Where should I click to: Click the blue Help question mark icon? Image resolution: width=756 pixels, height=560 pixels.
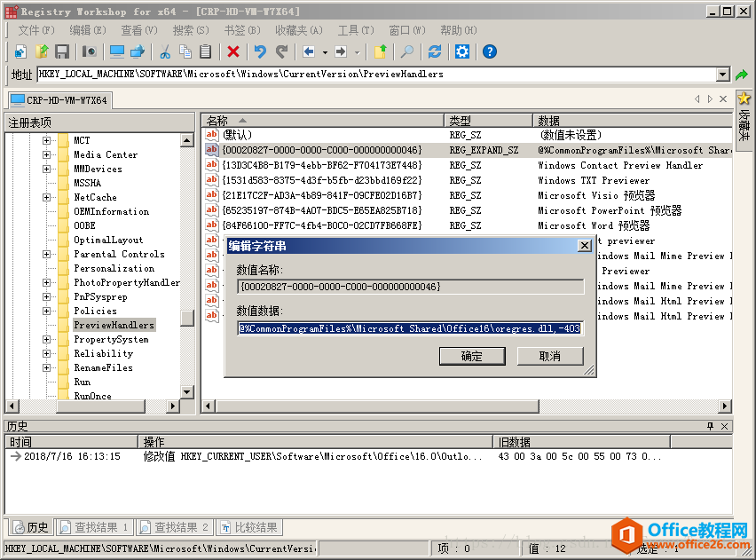[489, 51]
